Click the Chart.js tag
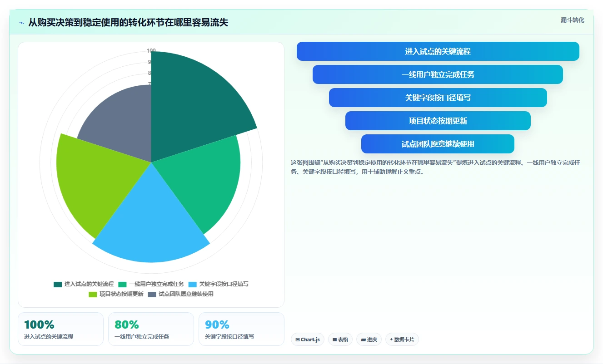This screenshot has width=603, height=364. click(x=308, y=339)
